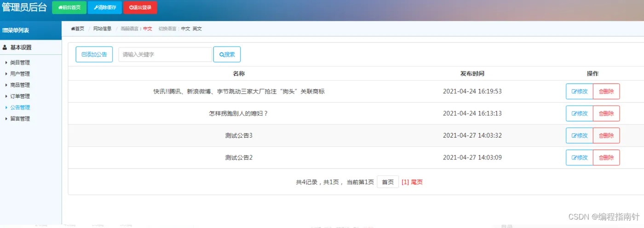This screenshot has height=228, width=644.
Task: Select page [1] in pagination
Action: pyautogui.click(x=405, y=182)
